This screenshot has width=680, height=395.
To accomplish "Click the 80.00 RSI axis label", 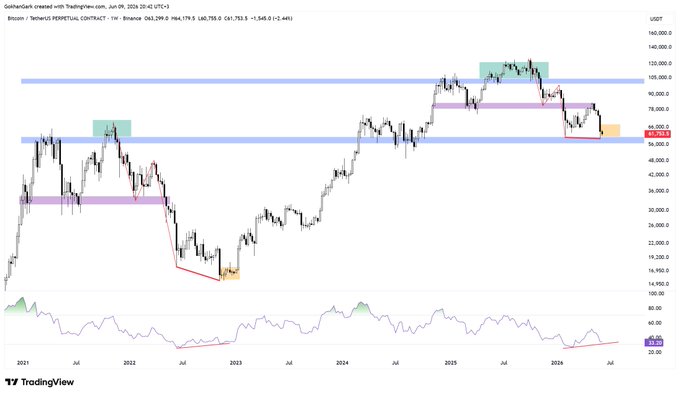I will (x=655, y=308).
